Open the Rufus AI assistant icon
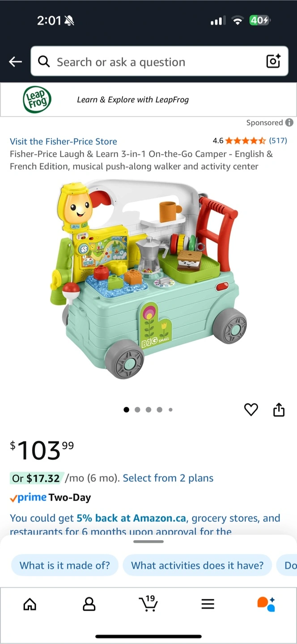Screen dimensions: 297x644 [266, 604]
